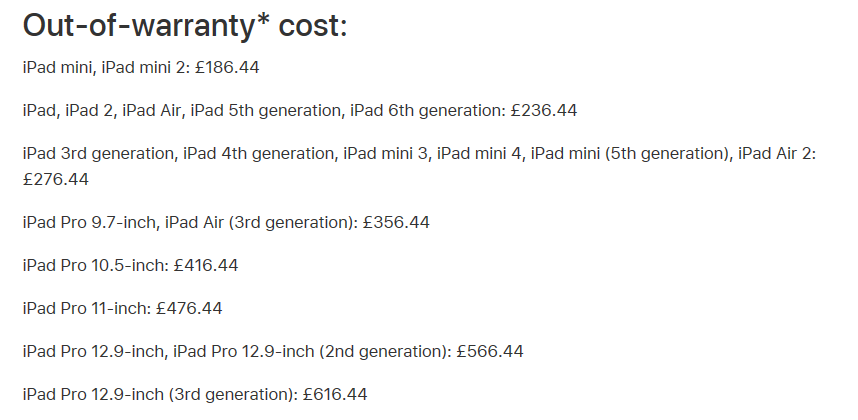Click the £476.44 price text
This screenshot has width=858, height=420.
[189, 308]
